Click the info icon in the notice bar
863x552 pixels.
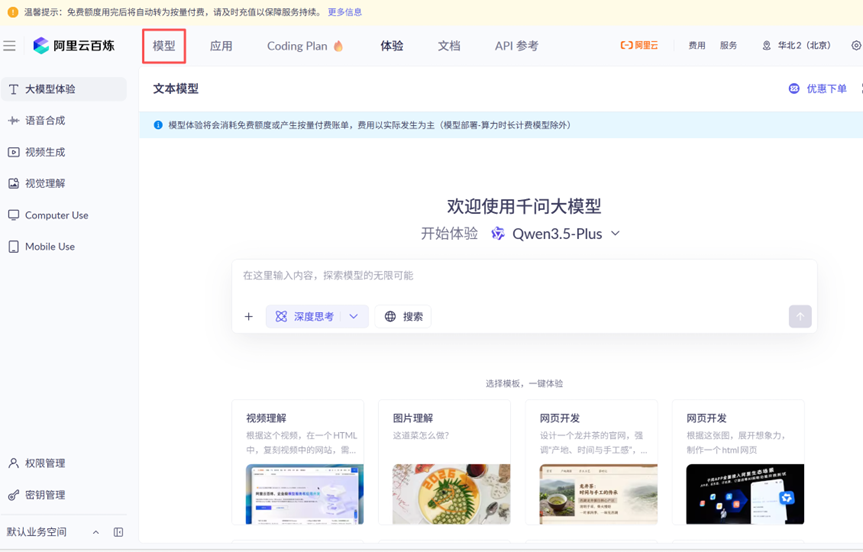(x=158, y=125)
